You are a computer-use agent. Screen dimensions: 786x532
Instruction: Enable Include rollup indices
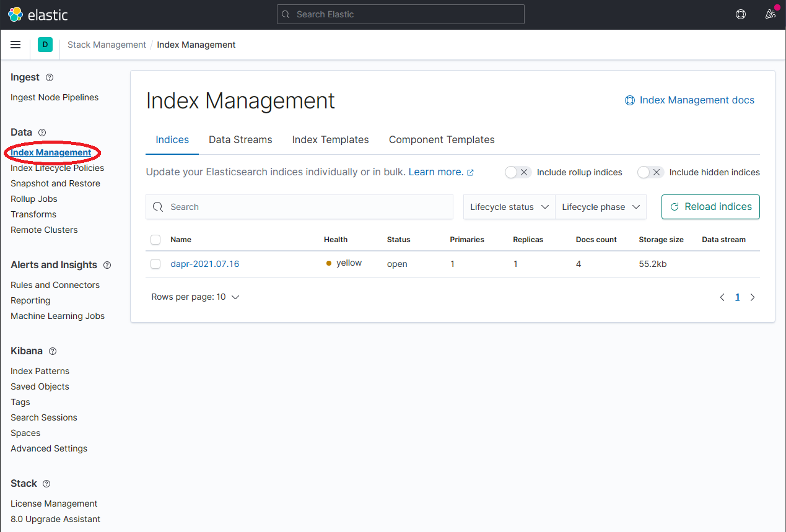click(518, 172)
